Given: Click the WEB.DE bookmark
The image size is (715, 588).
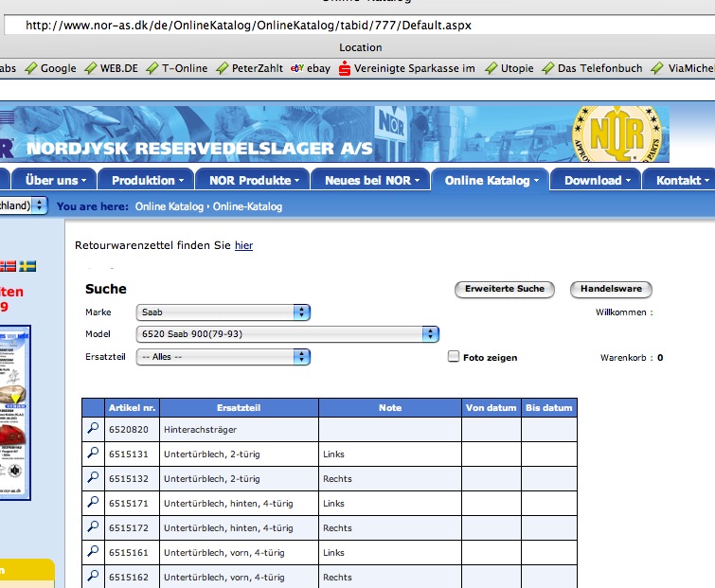Looking at the screenshot, I should click(111, 68).
